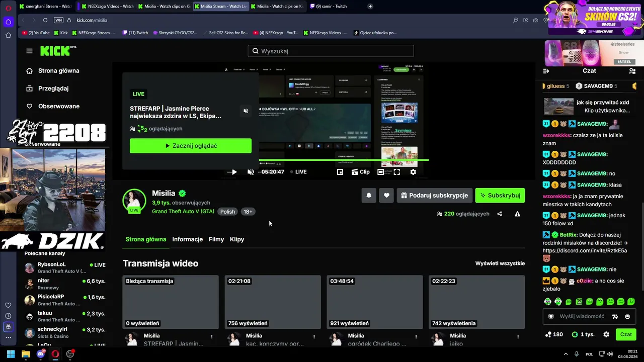Open a new browser tab

click(x=370, y=7)
